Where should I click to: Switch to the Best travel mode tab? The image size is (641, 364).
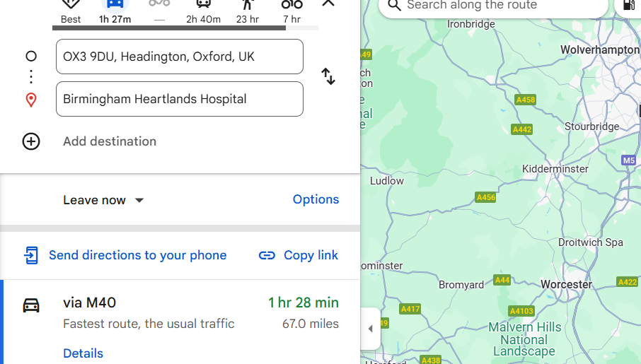coord(71,10)
